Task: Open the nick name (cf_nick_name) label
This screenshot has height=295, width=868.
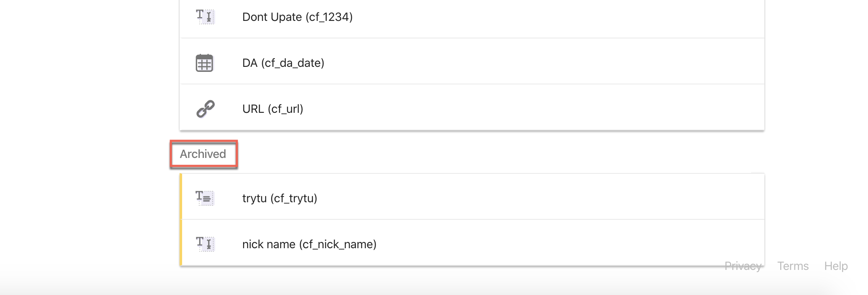Action: (x=309, y=244)
